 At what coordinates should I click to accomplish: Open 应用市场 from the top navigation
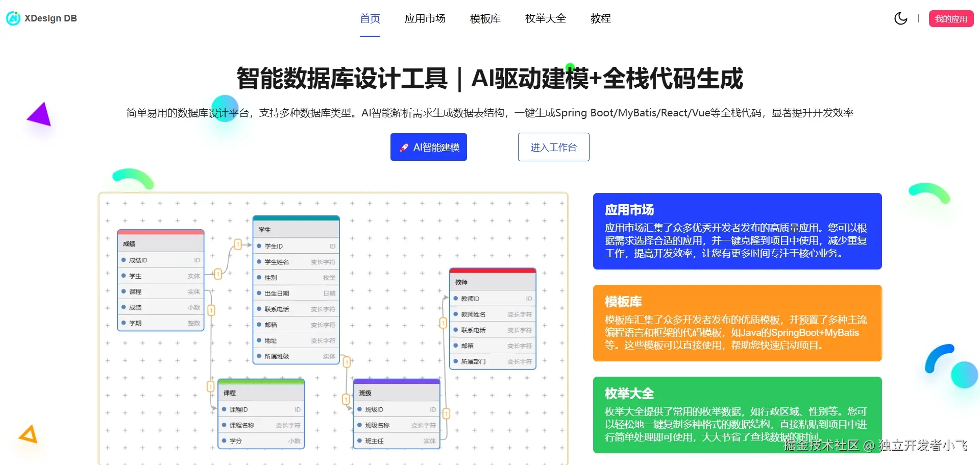tap(425, 19)
